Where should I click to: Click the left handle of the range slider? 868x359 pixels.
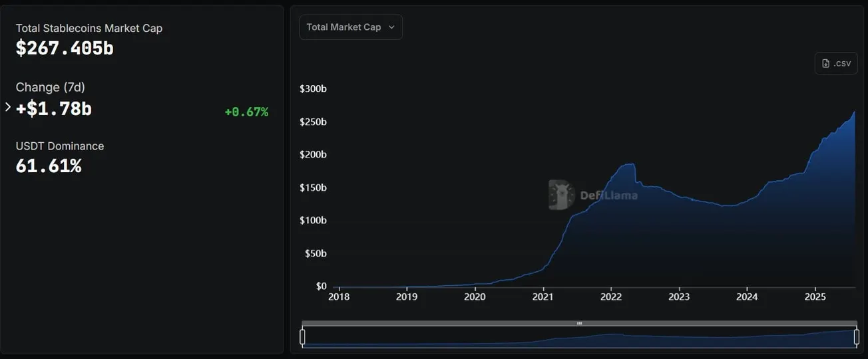[303, 337]
